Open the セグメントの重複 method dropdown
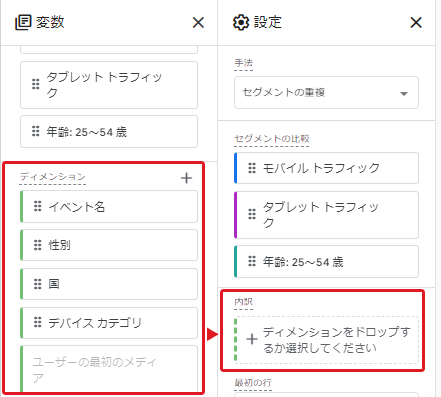Screen dimensions: 441x397 tap(326, 93)
